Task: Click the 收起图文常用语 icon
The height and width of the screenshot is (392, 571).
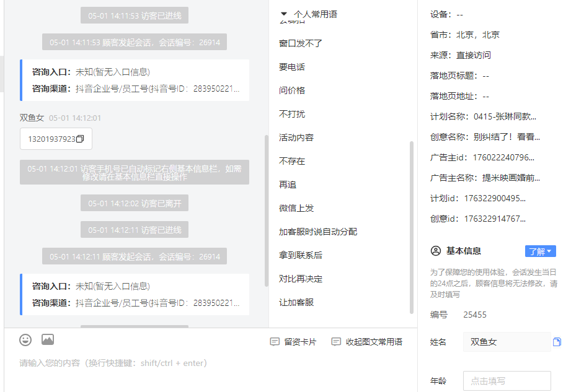Action: (x=336, y=342)
